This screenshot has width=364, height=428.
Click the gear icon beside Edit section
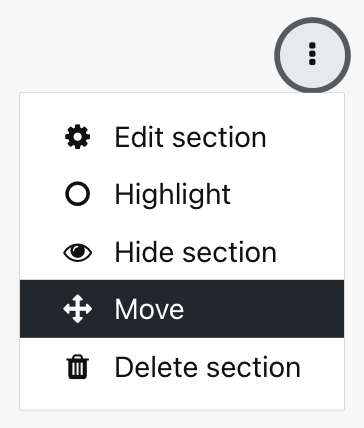(77, 137)
